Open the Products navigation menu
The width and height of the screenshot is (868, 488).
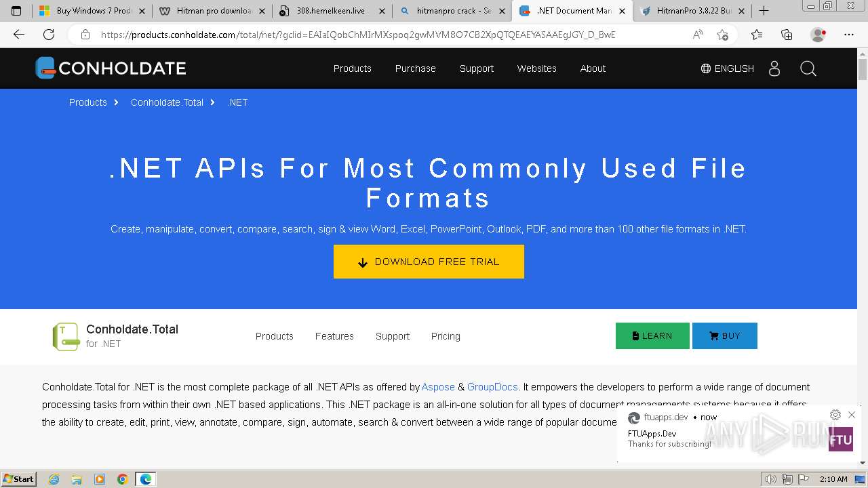[x=353, y=68]
